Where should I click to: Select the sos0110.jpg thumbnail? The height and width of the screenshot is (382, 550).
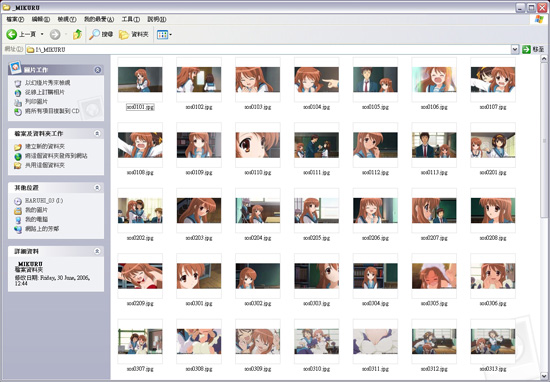pos(257,145)
